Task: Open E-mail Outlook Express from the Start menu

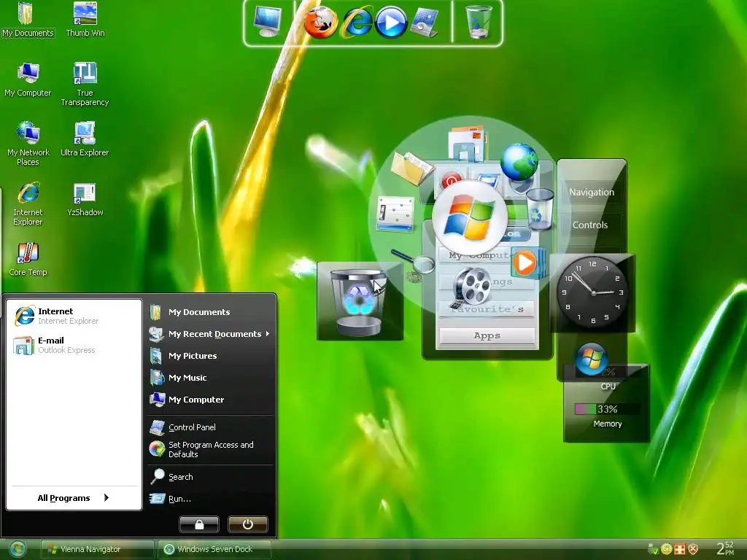Action: 74,345
